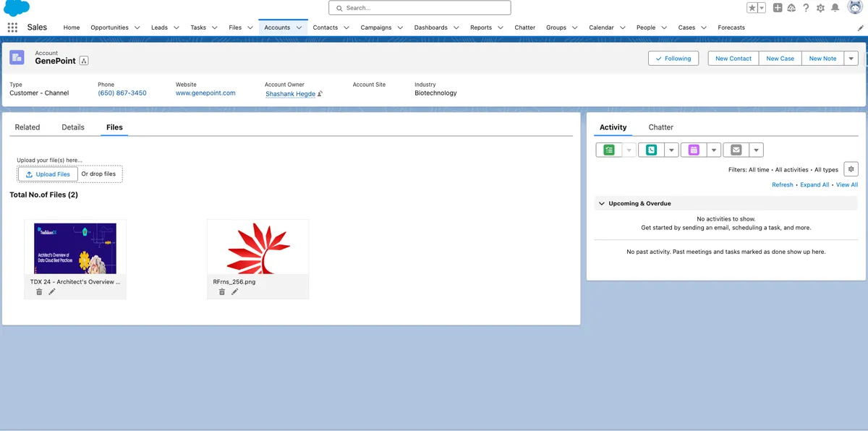Compose email with the gray envelope icon
Viewport: 868px width, 431px height.
point(736,150)
